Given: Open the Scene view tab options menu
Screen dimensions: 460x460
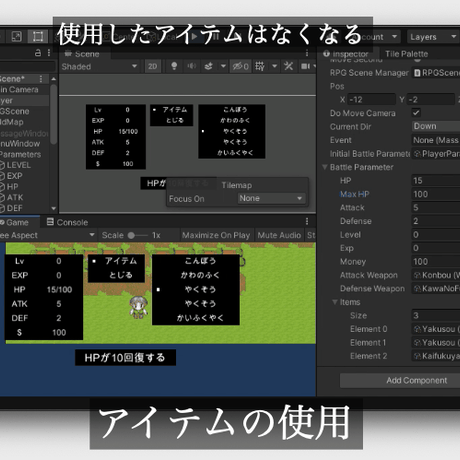Looking at the screenshot, I should point(307,53).
